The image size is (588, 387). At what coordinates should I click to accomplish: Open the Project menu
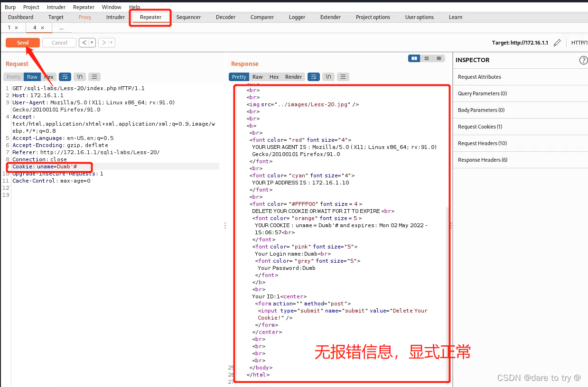(x=31, y=7)
